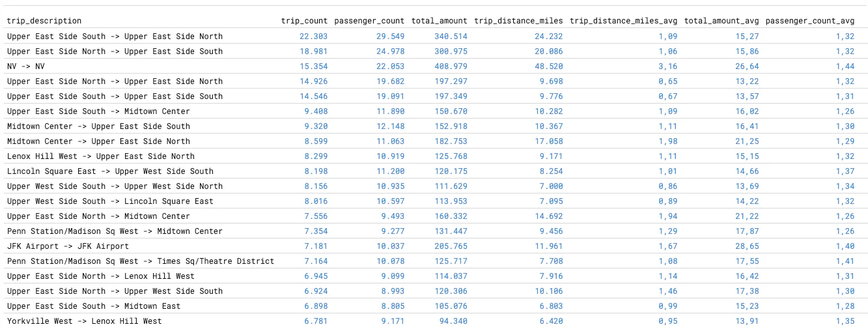Click trip_distance_miles value 14.692

click(x=549, y=216)
